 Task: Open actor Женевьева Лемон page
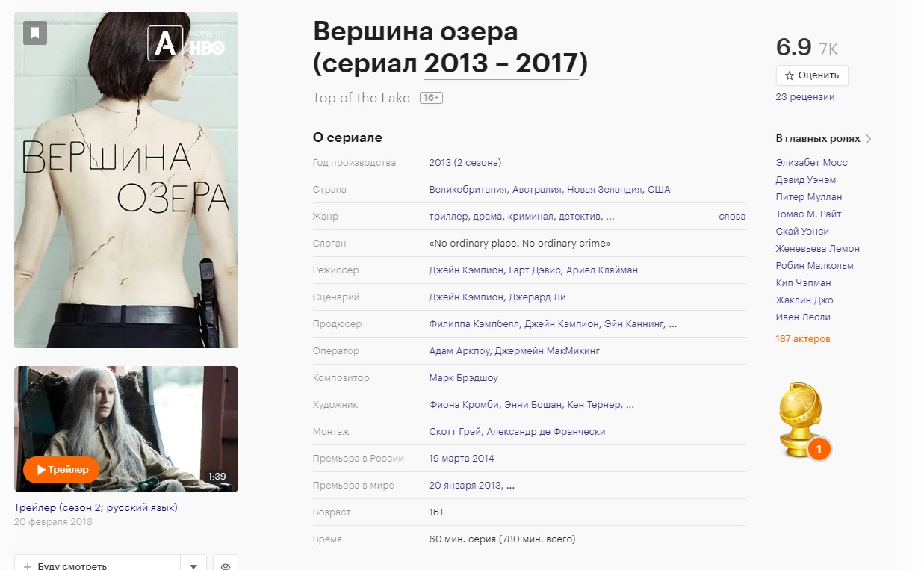tap(818, 249)
